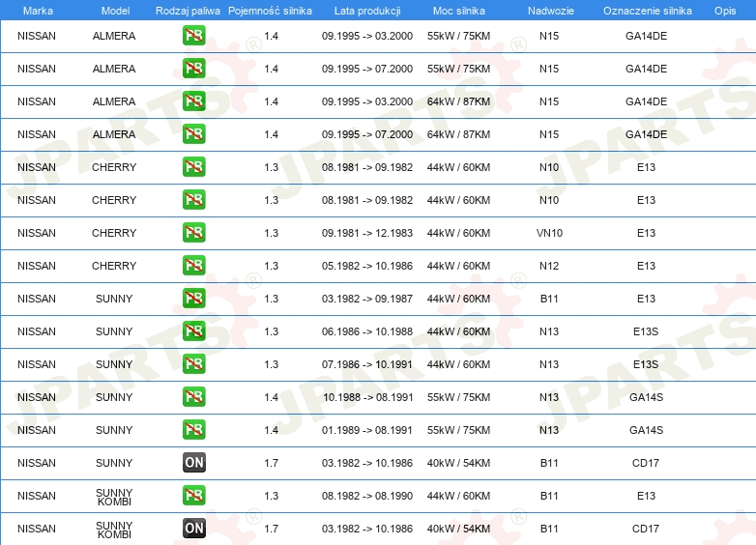The width and height of the screenshot is (756, 545).
Task: Click GA14S in the 01.1989 -> 08.1991 row
Action: tap(646, 430)
